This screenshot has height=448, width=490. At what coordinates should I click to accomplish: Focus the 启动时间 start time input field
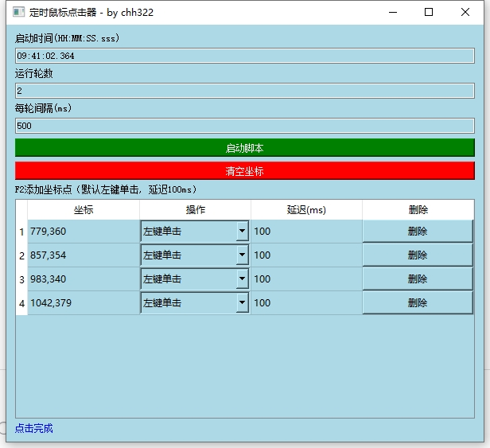[x=244, y=56]
